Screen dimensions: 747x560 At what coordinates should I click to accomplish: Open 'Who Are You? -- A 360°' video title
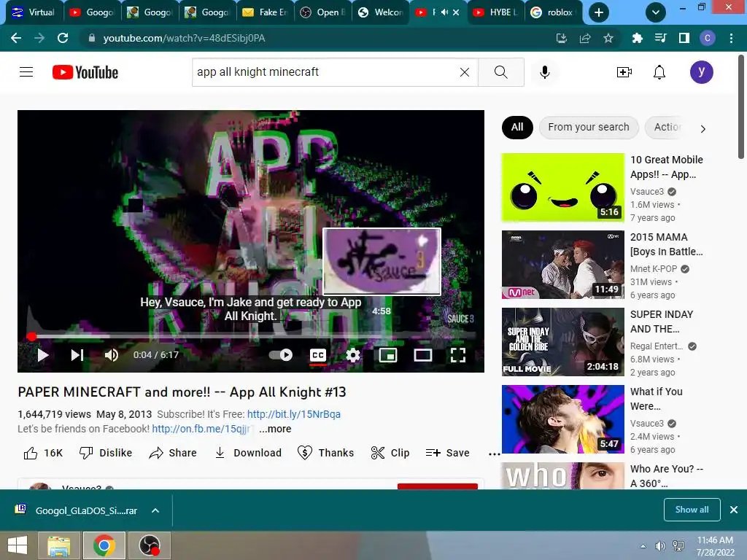point(667,475)
